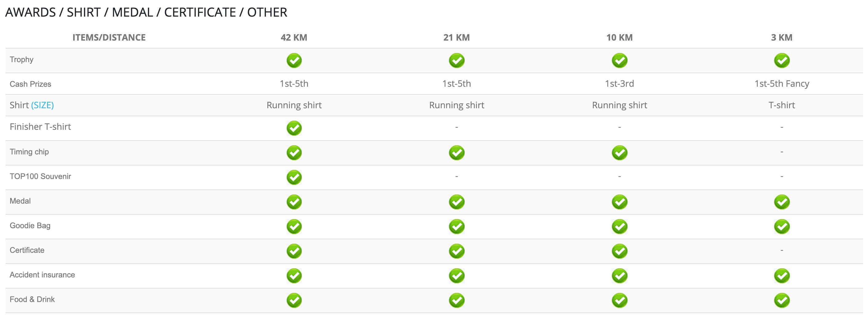Click the Goodie Bag checkmark under 3 KM
Screen dimensions: 868x318
point(782,227)
